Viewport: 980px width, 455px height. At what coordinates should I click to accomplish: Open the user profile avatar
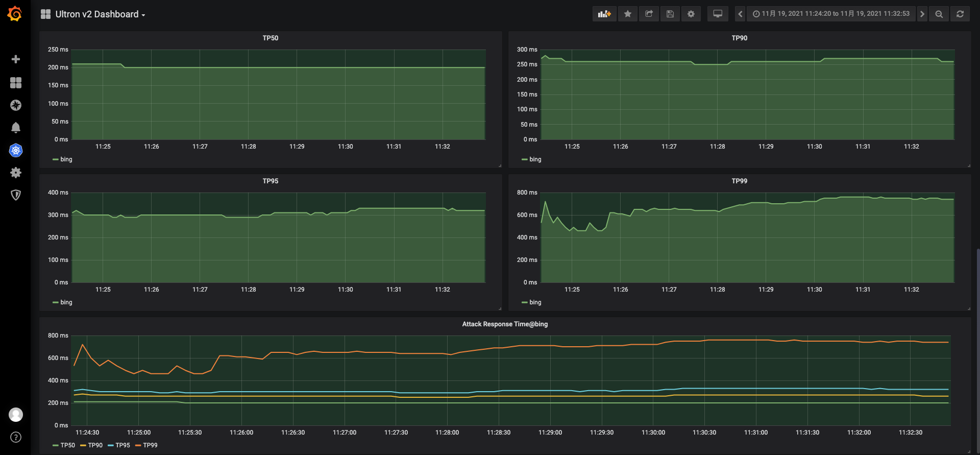click(16, 415)
